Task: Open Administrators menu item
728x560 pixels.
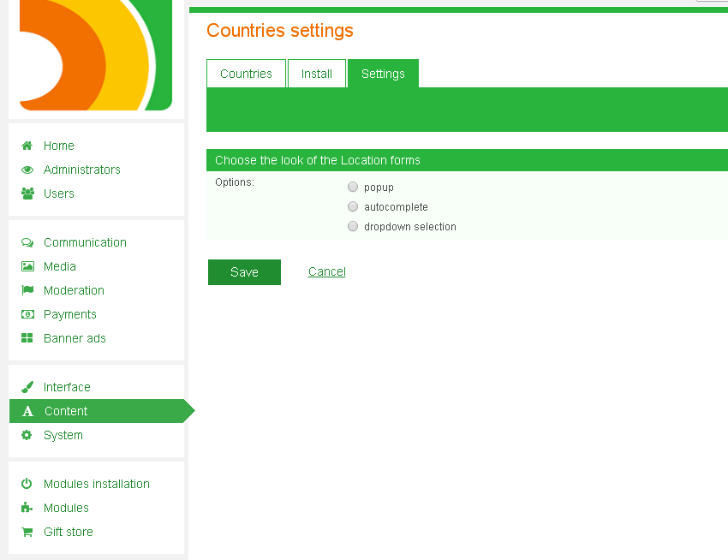Action: coord(81,170)
